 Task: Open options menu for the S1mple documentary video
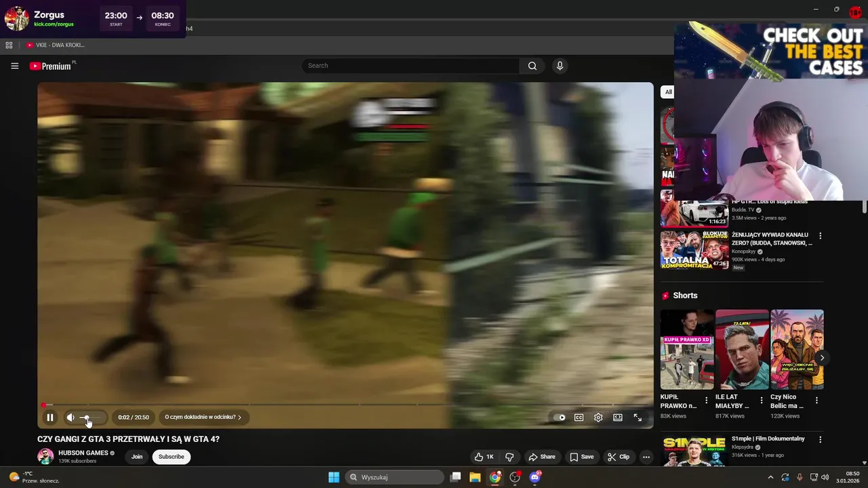[x=820, y=440]
